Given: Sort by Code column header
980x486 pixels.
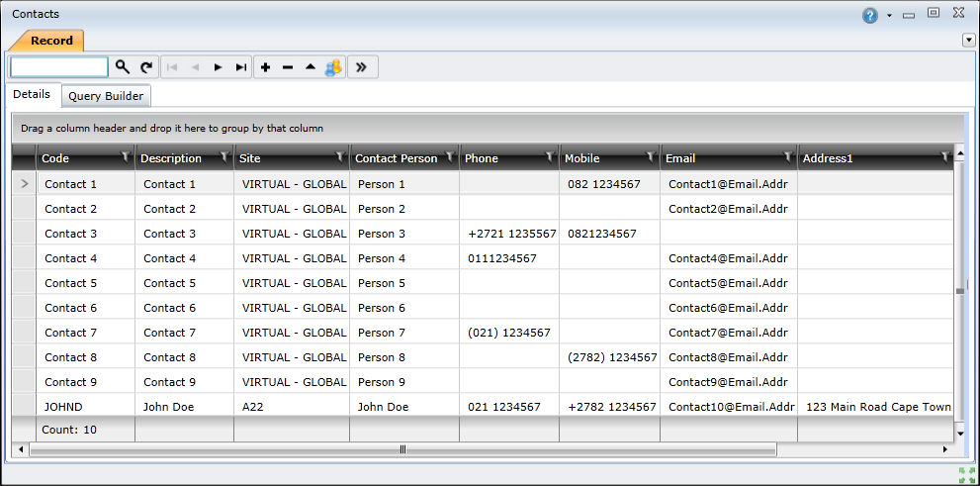Looking at the screenshot, I should pyautogui.click(x=55, y=159).
